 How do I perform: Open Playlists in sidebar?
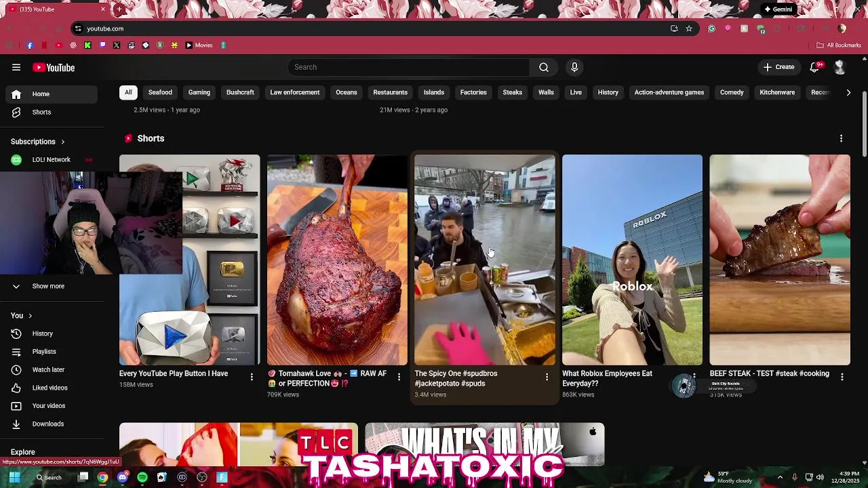pos(52,352)
